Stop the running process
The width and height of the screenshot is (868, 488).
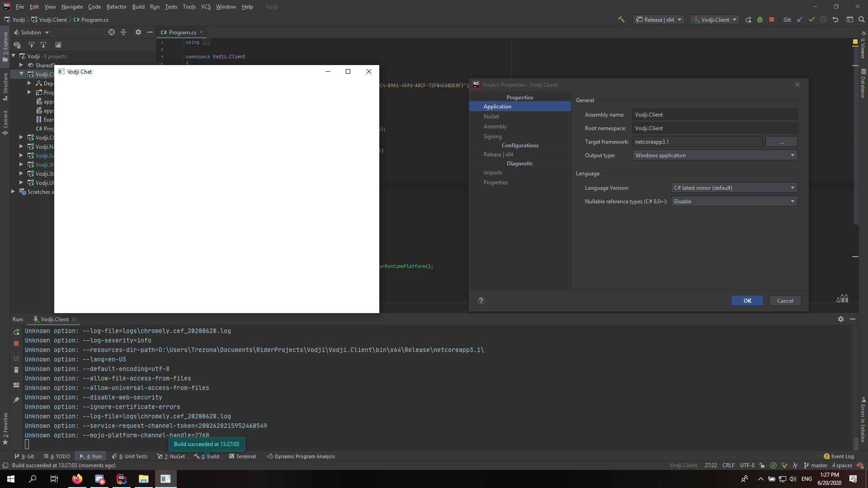[x=772, y=19]
